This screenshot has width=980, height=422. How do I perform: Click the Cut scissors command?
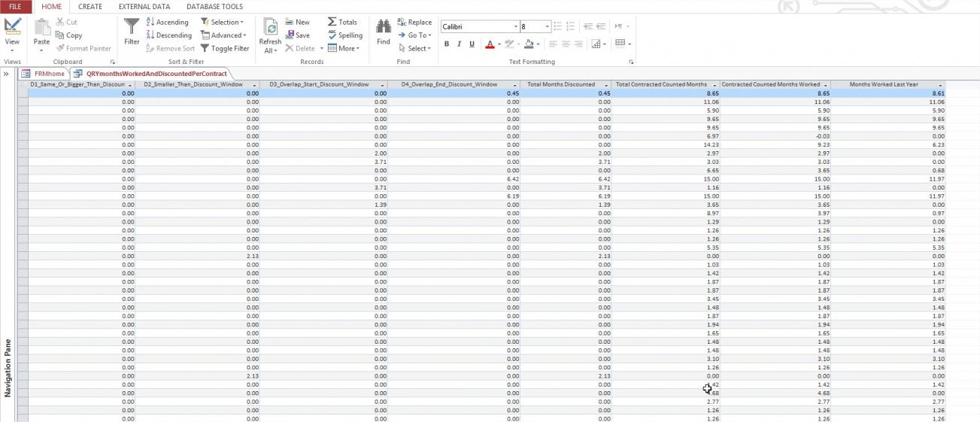(66, 23)
